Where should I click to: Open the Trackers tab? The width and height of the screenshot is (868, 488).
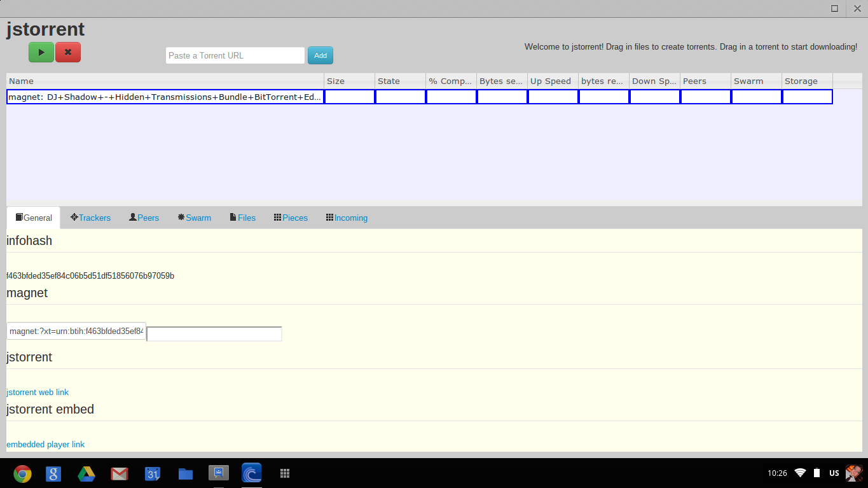point(90,218)
